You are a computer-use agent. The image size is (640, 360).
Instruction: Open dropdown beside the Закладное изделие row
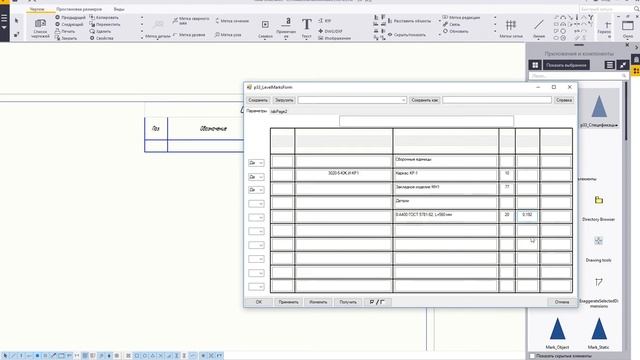[256, 190]
